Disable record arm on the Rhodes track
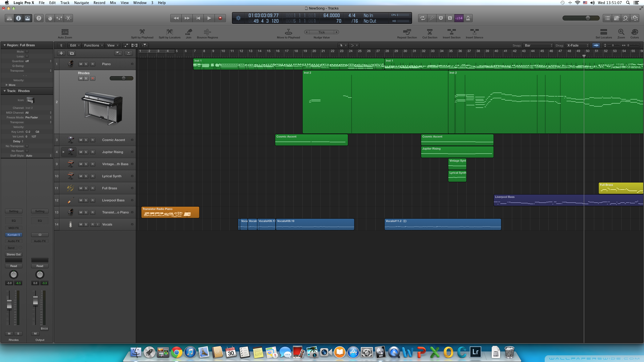The height and width of the screenshot is (362, 644). coord(93,78)
